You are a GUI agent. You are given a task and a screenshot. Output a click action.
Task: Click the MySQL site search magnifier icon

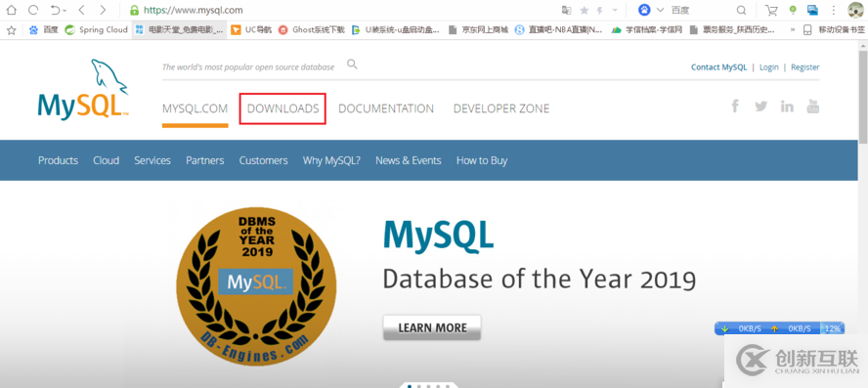point(352,65)
